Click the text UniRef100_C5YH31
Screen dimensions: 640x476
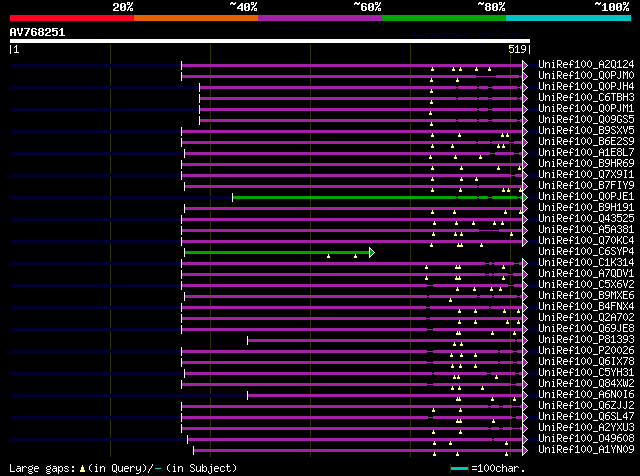[586, 373]
